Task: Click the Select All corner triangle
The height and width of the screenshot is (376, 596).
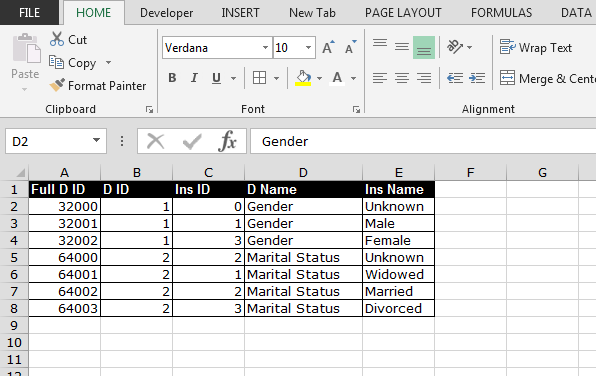Action: tap(20, 173)
